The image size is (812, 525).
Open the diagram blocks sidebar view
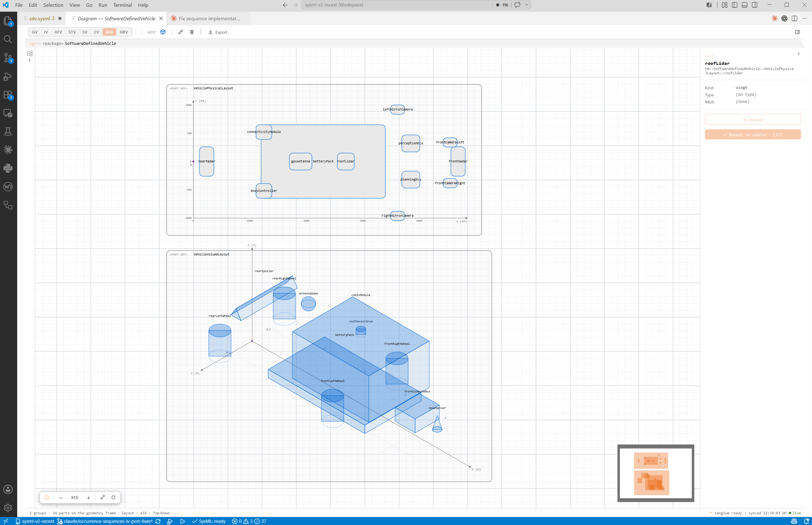point(8,205)
